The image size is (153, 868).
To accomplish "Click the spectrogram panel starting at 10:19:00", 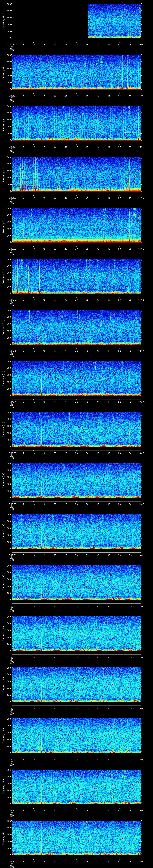I will coord(77,531).
